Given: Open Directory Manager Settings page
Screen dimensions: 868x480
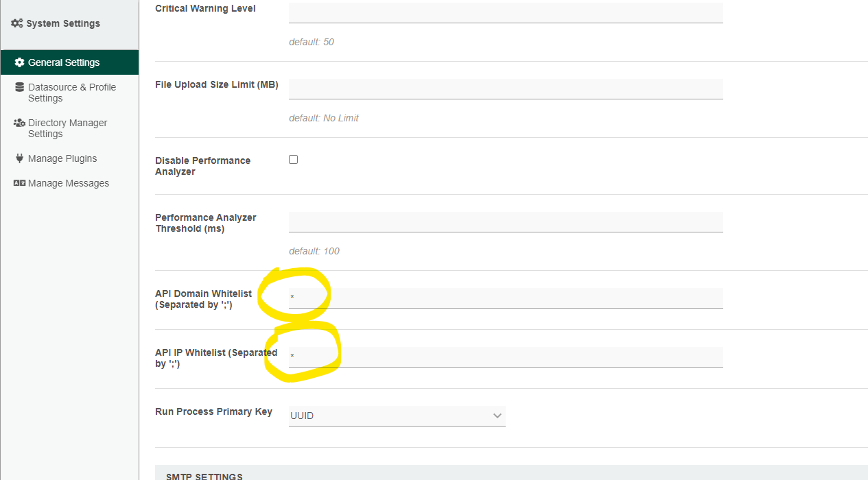Looking at the screenshot, I should [67, 128].
